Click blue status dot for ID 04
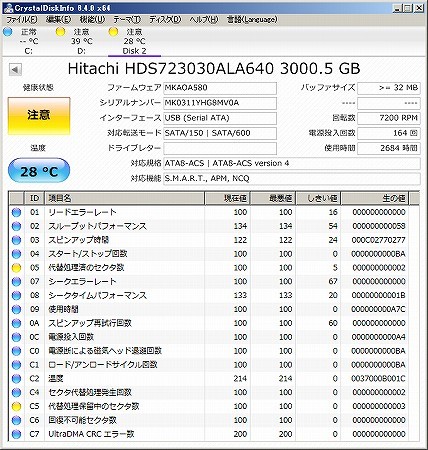The height and width of the screenshot is (450, 428). [16, 254]
